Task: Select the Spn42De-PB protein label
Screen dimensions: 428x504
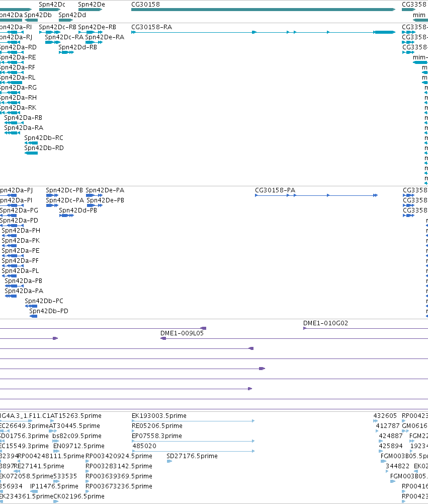Action: coord(105,200)
